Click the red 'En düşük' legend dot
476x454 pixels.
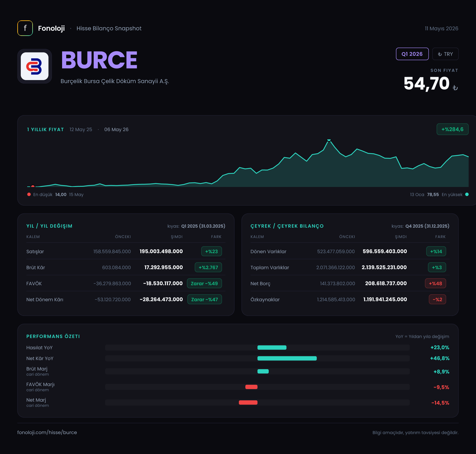coord(29,194)
